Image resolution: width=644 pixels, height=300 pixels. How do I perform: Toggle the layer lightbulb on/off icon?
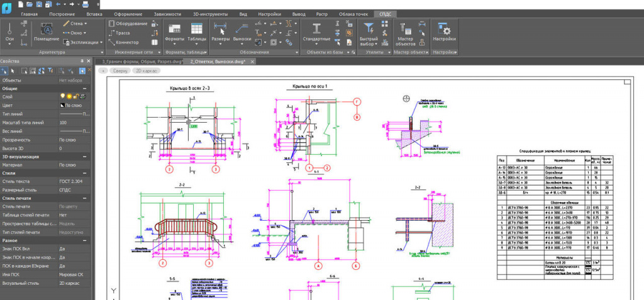(62, 97)
